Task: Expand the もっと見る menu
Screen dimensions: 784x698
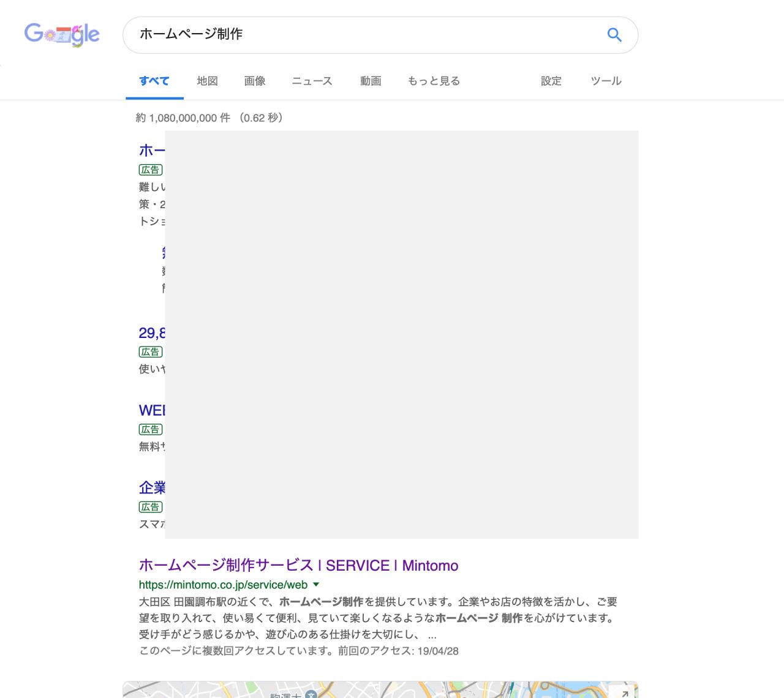Action: [x=434, y=81]
